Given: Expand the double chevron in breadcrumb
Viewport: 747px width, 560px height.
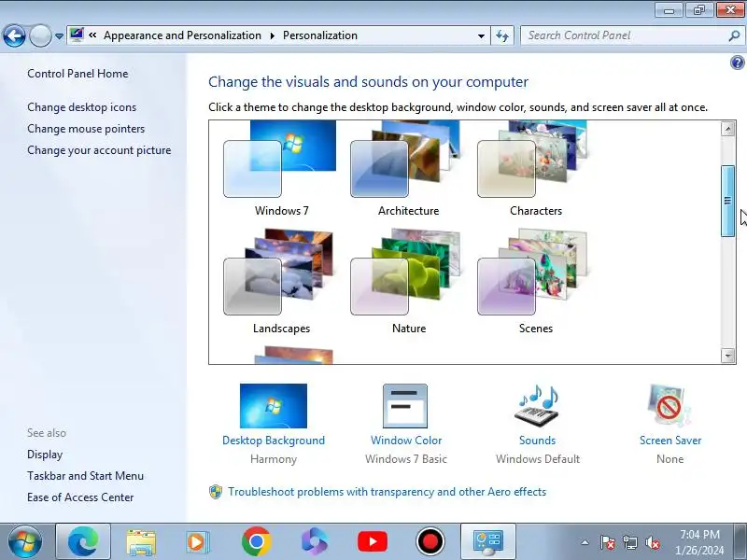Looking at the screenshot, I should [92, 35].
